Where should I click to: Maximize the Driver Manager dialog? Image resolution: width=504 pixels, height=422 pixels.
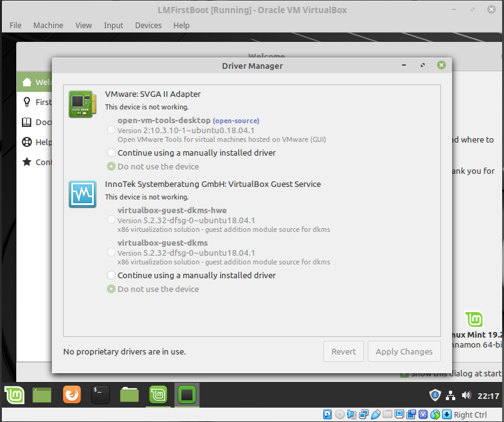pos(423,65)
